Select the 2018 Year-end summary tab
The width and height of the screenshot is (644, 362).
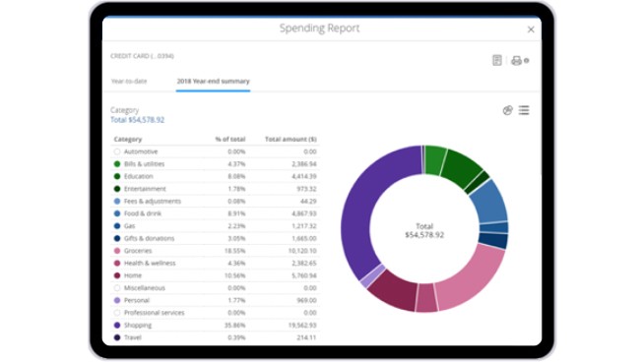[x=213, y=82]
